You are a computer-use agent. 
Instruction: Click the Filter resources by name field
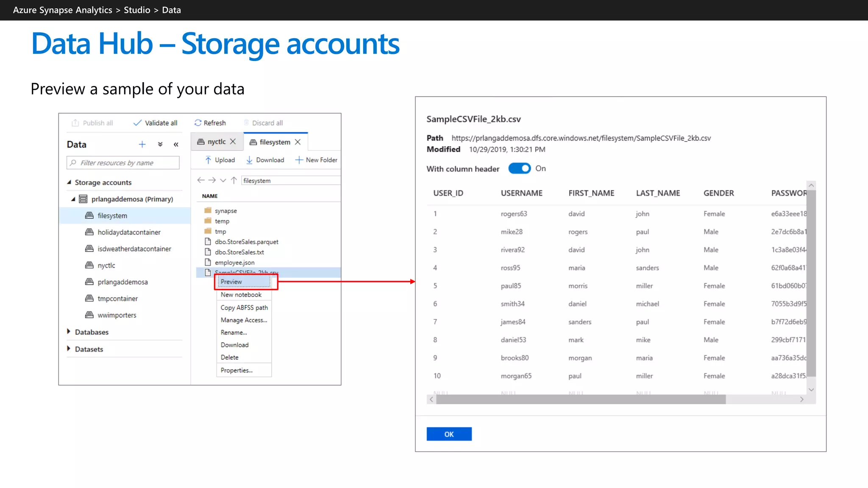click(x=123, y=163)
